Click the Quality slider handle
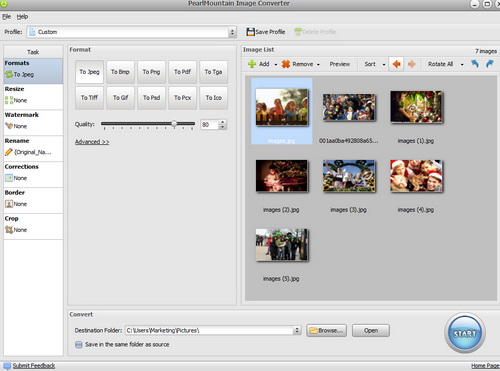This screenshot has width=500, height=371. coord(174,124)
